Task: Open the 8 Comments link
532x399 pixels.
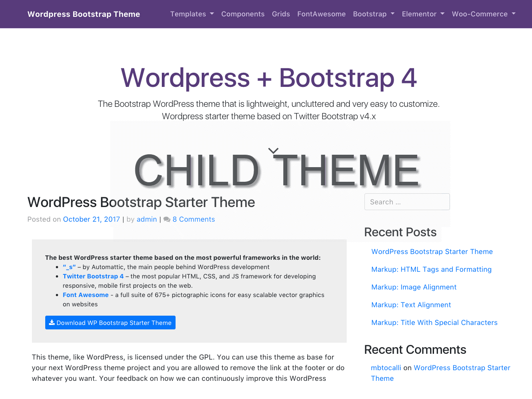Action: [x=194, y=219]
